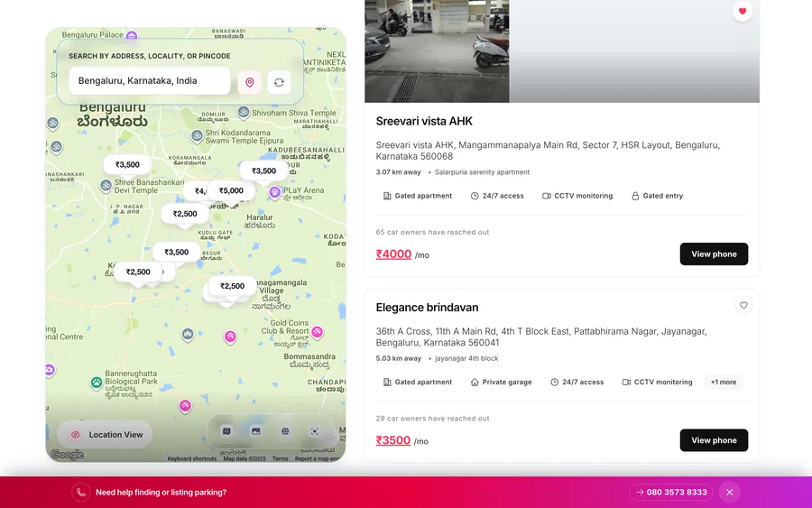The height and width of the screenshot is (508, 812).
Task: Click the phone icon in help banner
Action: coord(81,493)
